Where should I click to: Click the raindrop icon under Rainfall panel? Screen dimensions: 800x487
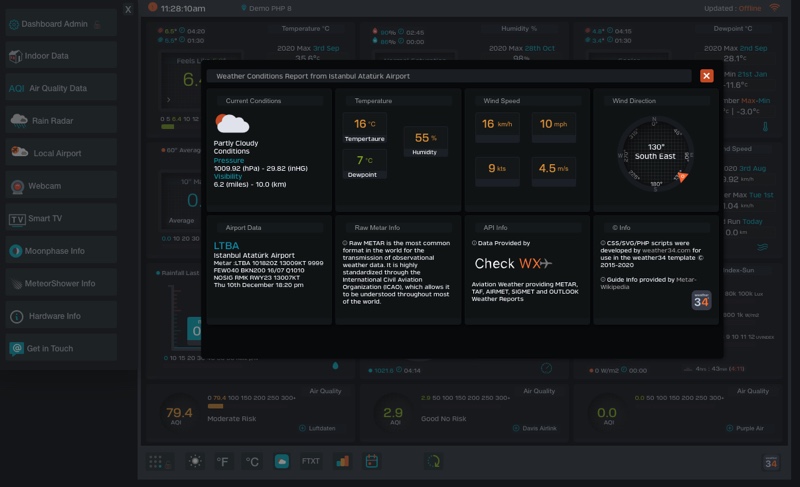(335, 366)
